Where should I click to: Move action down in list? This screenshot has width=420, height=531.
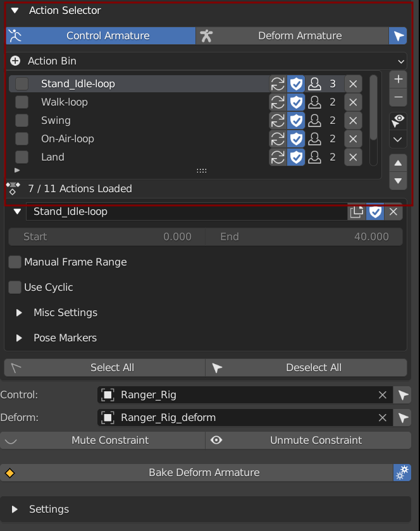pos(398,181)
